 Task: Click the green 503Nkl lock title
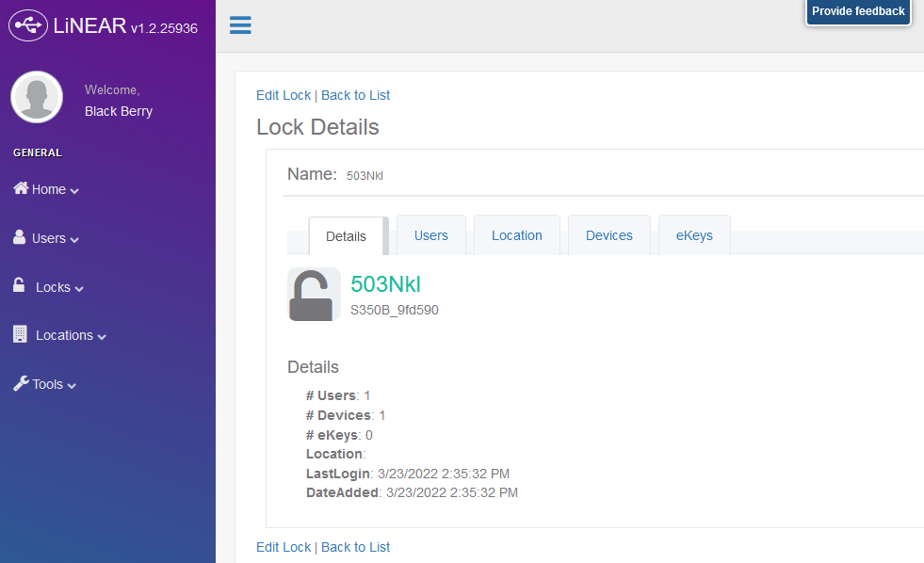pyautogui.click(x=385, y=284)
